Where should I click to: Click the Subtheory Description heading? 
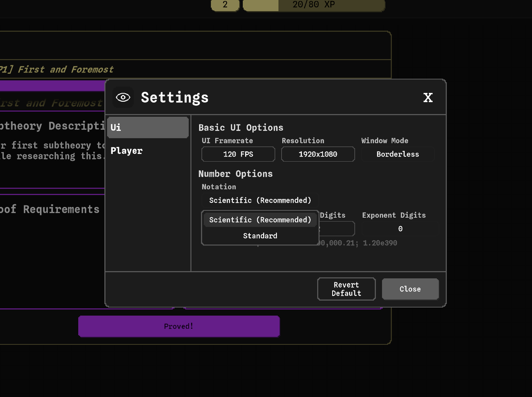point(52,126)
